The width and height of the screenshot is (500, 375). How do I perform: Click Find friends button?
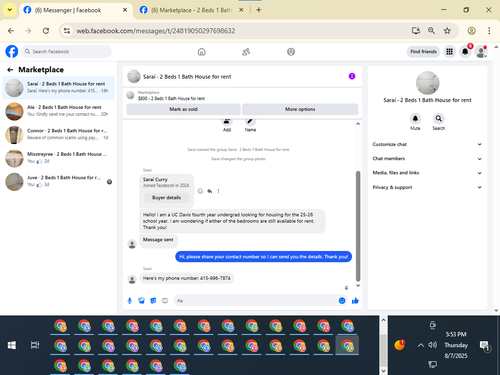click(423, 52)
